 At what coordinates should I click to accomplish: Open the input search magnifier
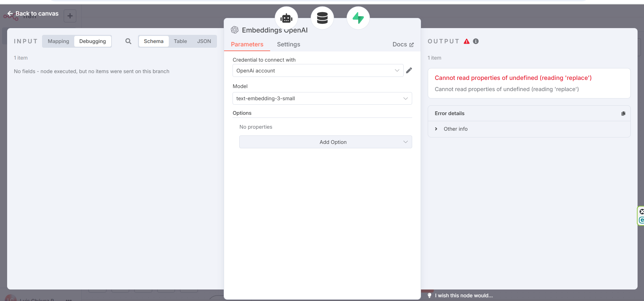128,41
